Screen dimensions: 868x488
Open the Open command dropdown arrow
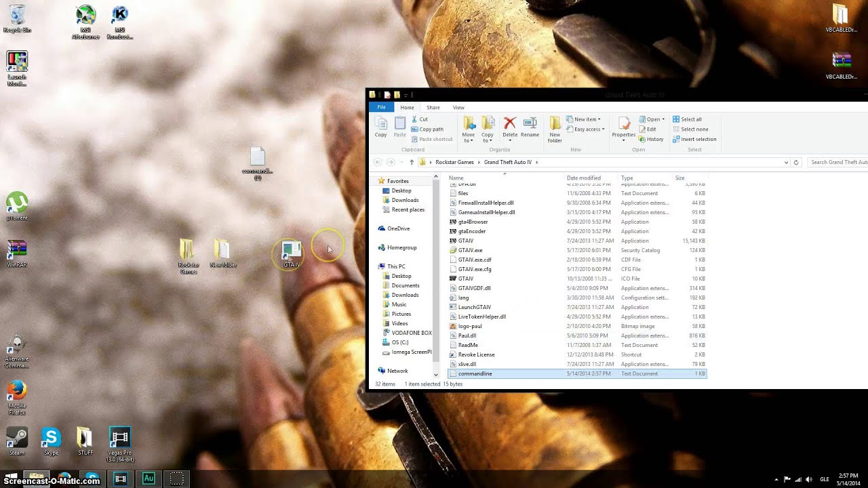[x=663, y=119]
